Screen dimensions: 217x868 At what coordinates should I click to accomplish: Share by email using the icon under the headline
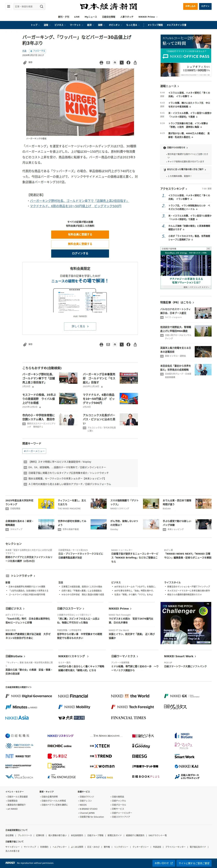[108, 63]
